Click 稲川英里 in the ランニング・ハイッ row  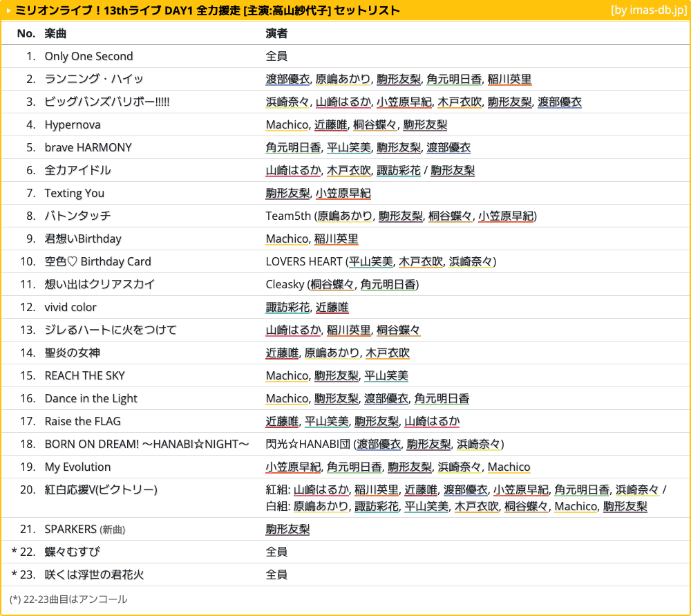point(509,79)
